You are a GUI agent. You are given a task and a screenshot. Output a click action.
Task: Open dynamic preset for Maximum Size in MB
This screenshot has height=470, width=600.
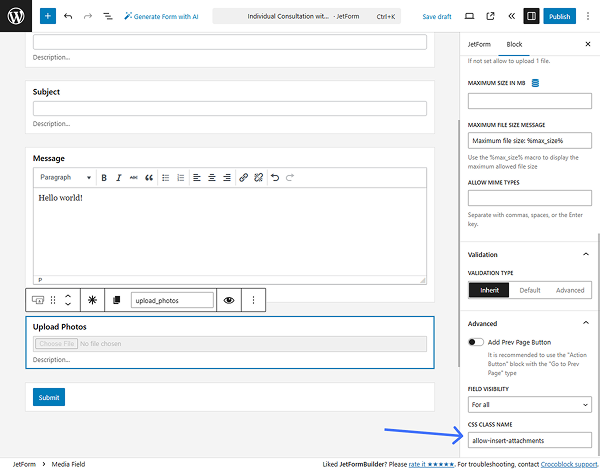click(x=535, y=83)
